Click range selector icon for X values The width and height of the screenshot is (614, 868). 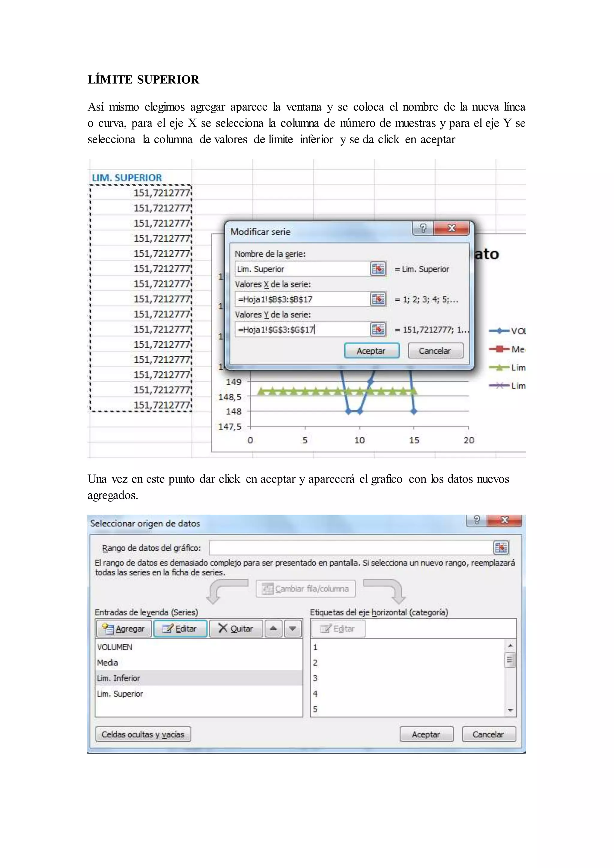(x=378, y=299)
